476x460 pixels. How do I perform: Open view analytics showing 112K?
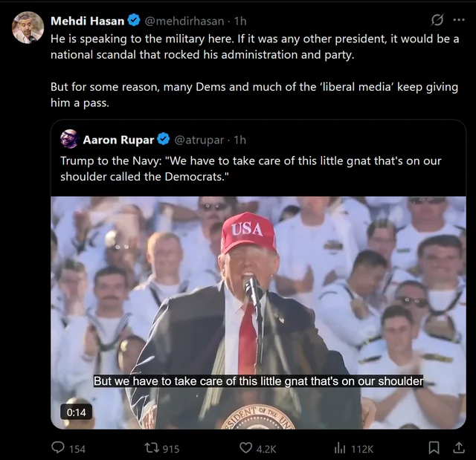341,448
